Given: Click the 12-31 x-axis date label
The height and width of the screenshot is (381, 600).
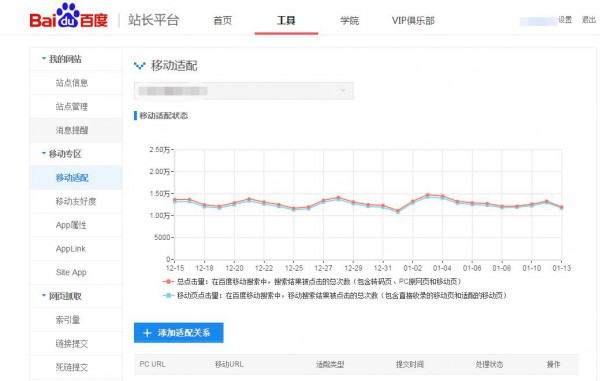Looking at the screenshot, I should coord(383,268).
